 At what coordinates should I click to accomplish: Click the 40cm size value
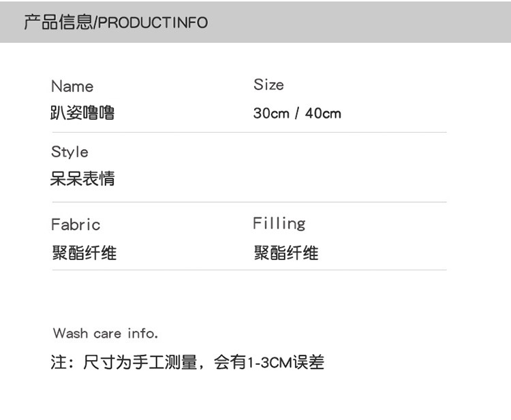point(323,113)
